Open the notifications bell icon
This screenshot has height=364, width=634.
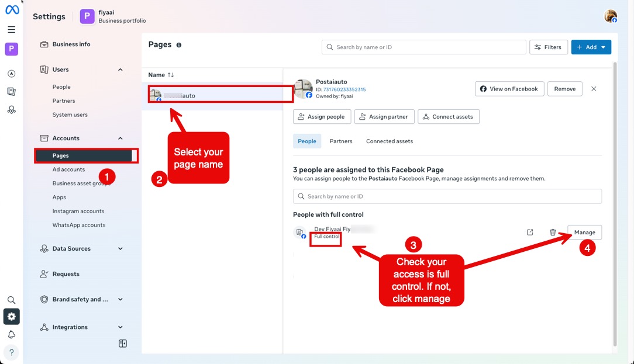pos(11,334)
